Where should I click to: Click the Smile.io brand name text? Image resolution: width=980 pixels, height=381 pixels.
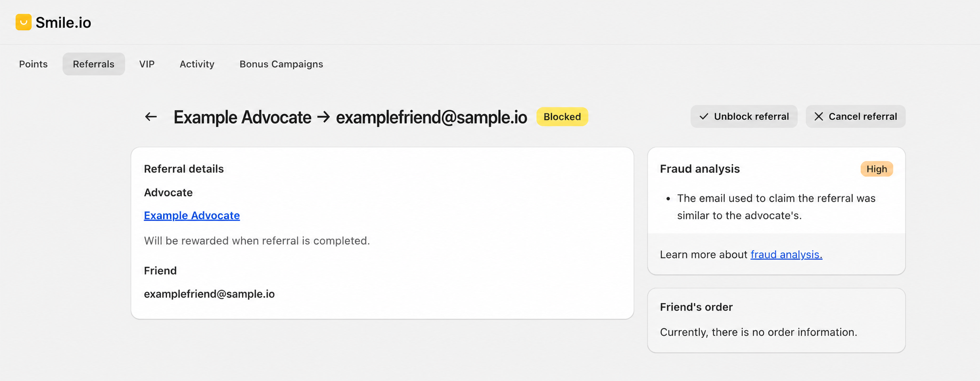63,22
